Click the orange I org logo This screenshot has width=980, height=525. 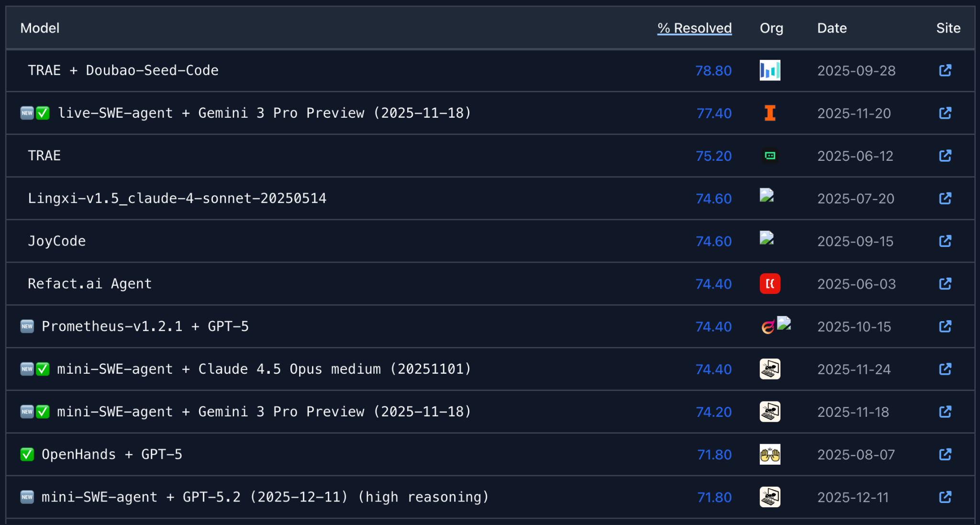pyautogui.click(x=770, y=113)
